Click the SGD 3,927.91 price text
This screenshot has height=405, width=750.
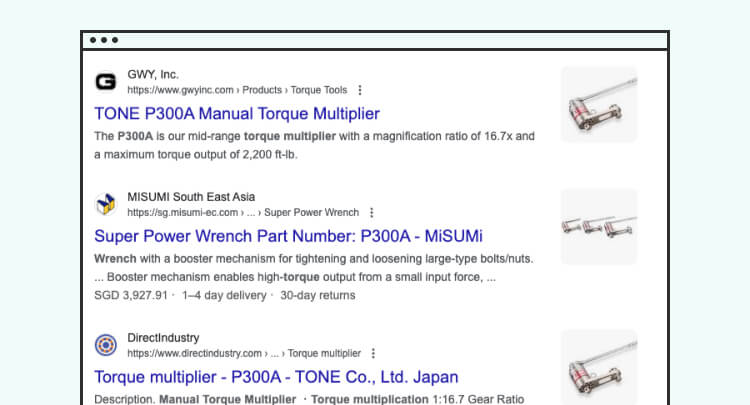(x=131, y=296)
